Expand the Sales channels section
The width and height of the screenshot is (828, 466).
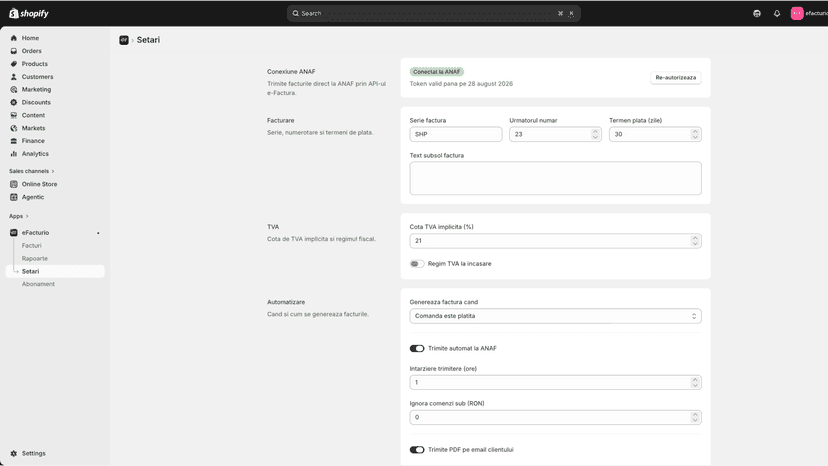coord(31,171)
